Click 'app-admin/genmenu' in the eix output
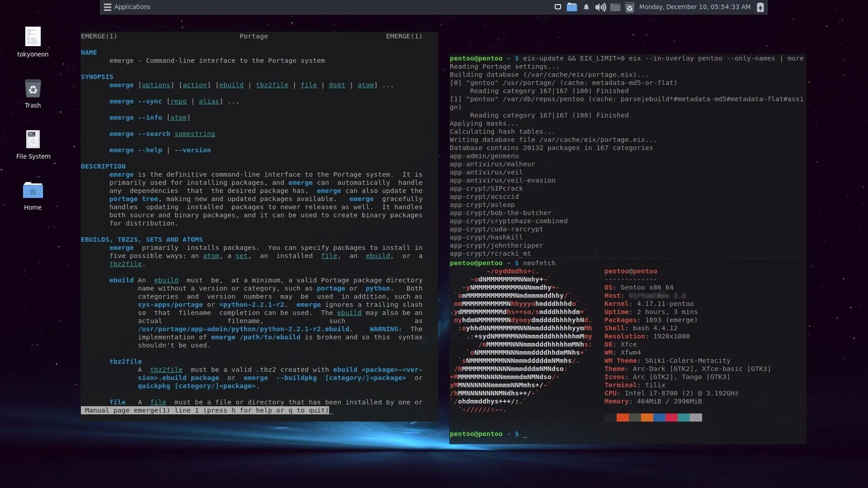Viewport: 868px width, 488px height. click(x=484, y=156)
